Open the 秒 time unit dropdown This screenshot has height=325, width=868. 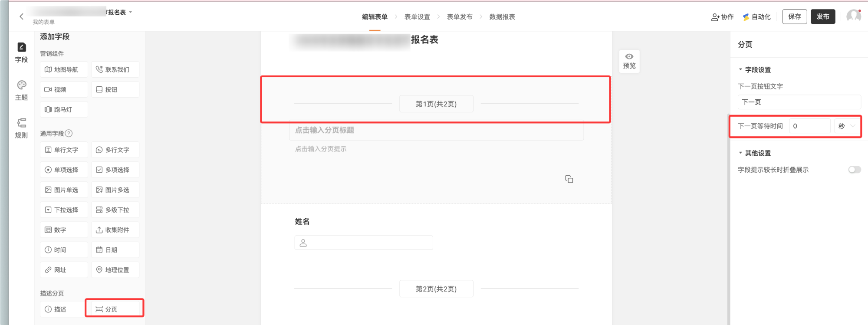point(847,126)
